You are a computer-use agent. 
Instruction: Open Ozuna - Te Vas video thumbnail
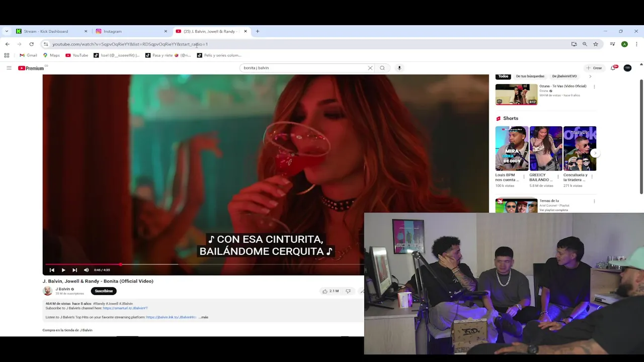pos(516,95)
